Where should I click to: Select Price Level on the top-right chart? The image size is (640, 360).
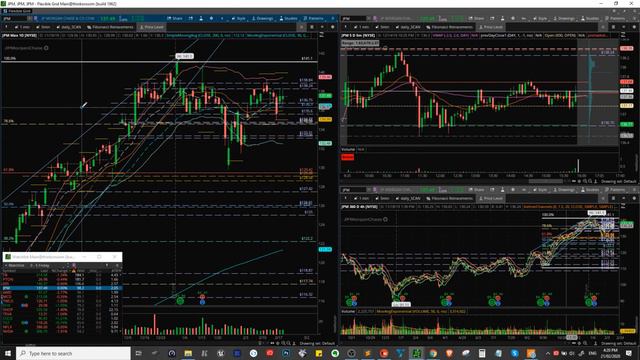491,27
